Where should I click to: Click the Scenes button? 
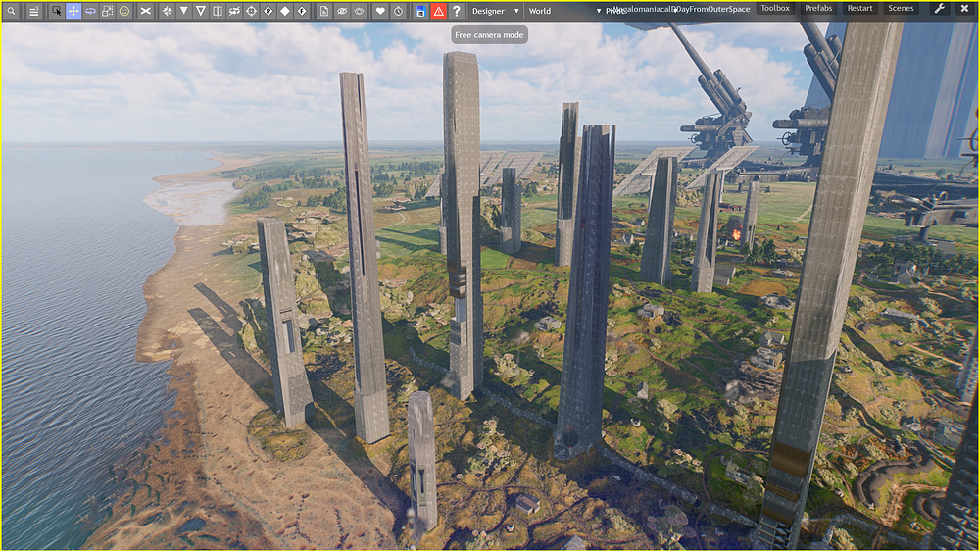click(901, 9)
